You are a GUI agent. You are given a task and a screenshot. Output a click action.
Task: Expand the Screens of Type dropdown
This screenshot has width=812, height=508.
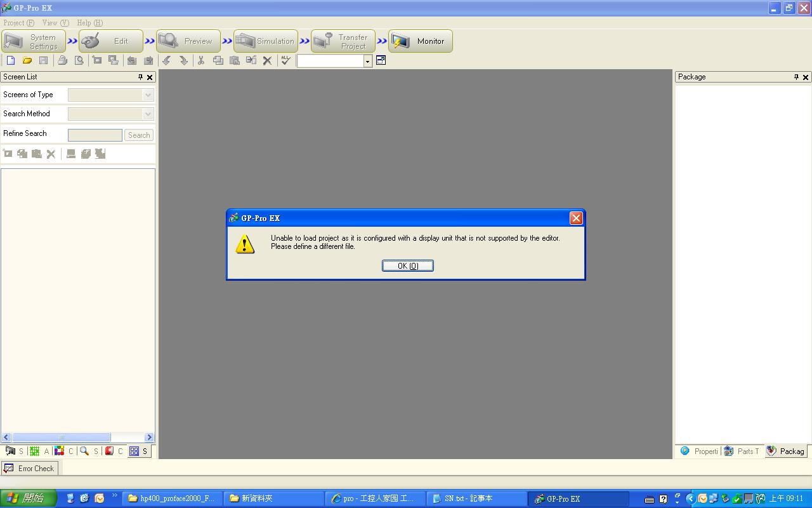pos(148,95)
